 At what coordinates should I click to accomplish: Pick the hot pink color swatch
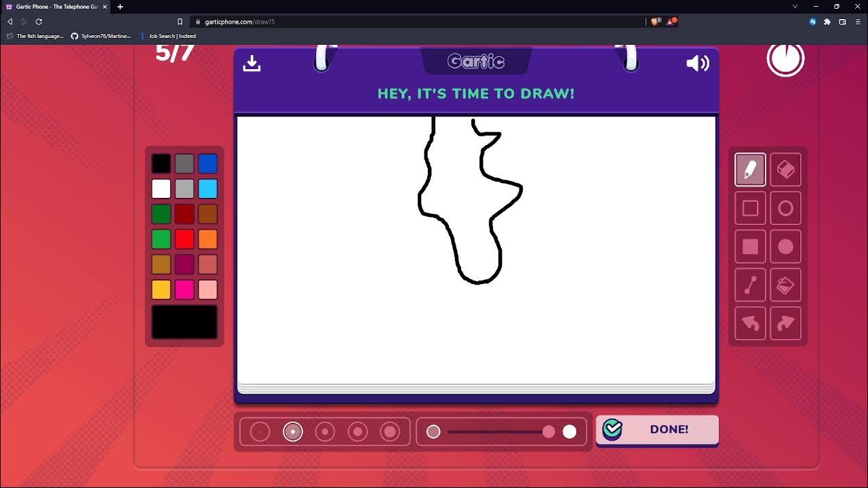[184, 289]
